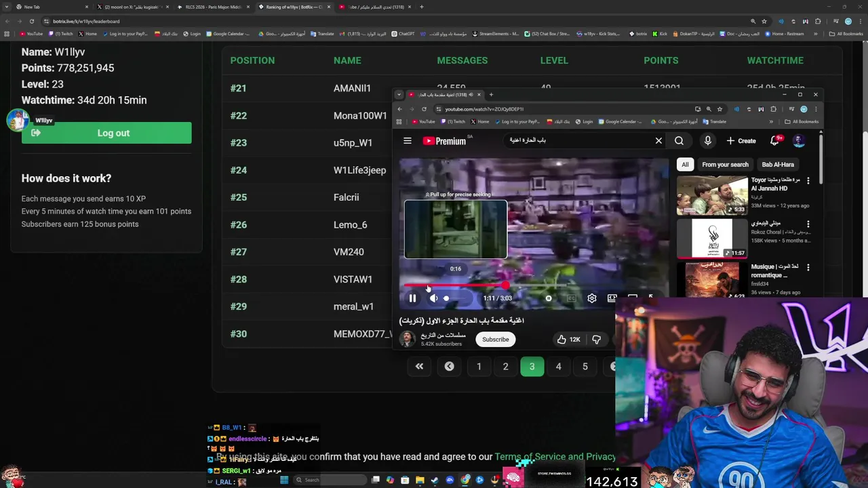Screen dimensions: 868x488
Task: Switch to RLCS 2026 Paris Major tab
Action: click(214, 7)
